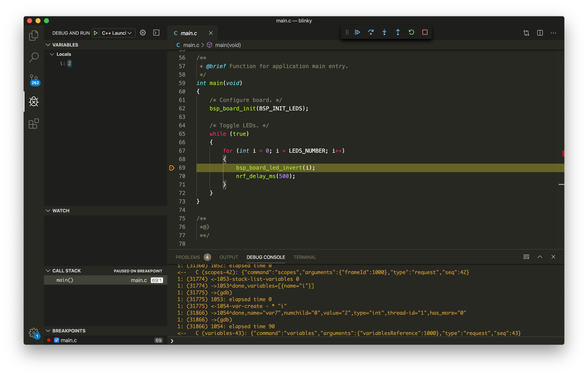588x376 pixels.
Task: Click main(void) in the breadcrumb bar
Action: (x=228, y=45)
